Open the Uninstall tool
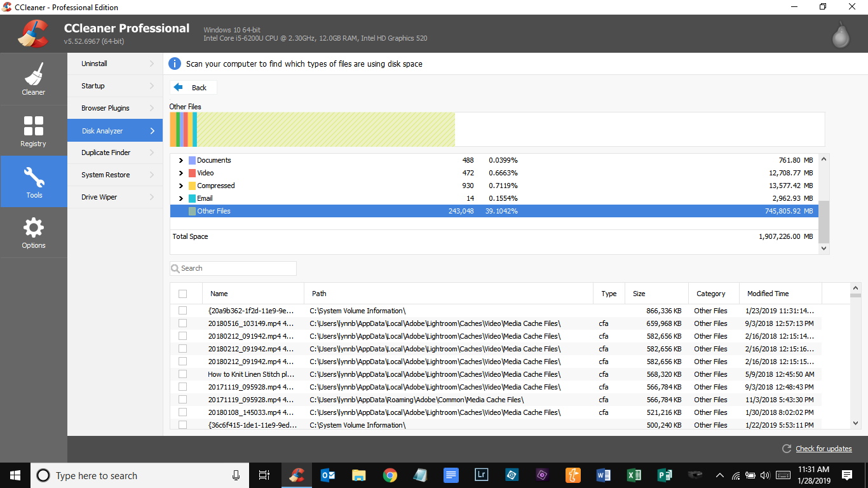The width and height of the screenshot is (868, 488). tap(115, 64)
